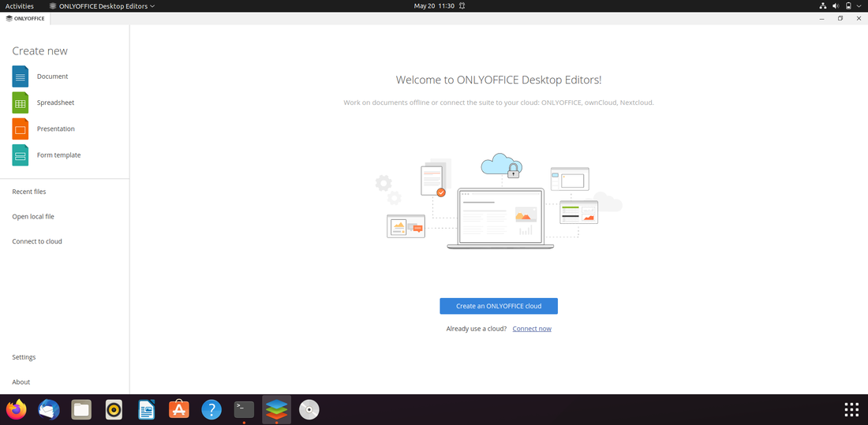Click the welcome heading text
The height and width of the screenshot is (425, 868).
(x=499, y=80)
